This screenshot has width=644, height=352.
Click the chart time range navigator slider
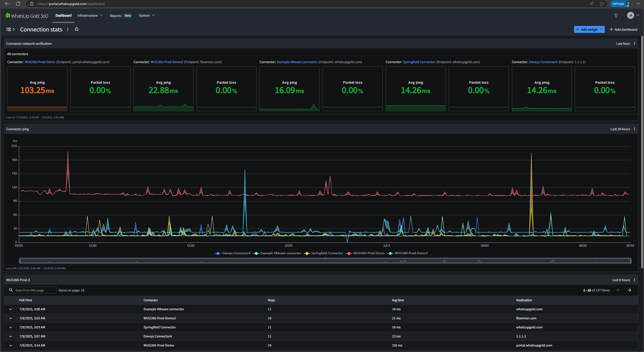pos(325,261)
